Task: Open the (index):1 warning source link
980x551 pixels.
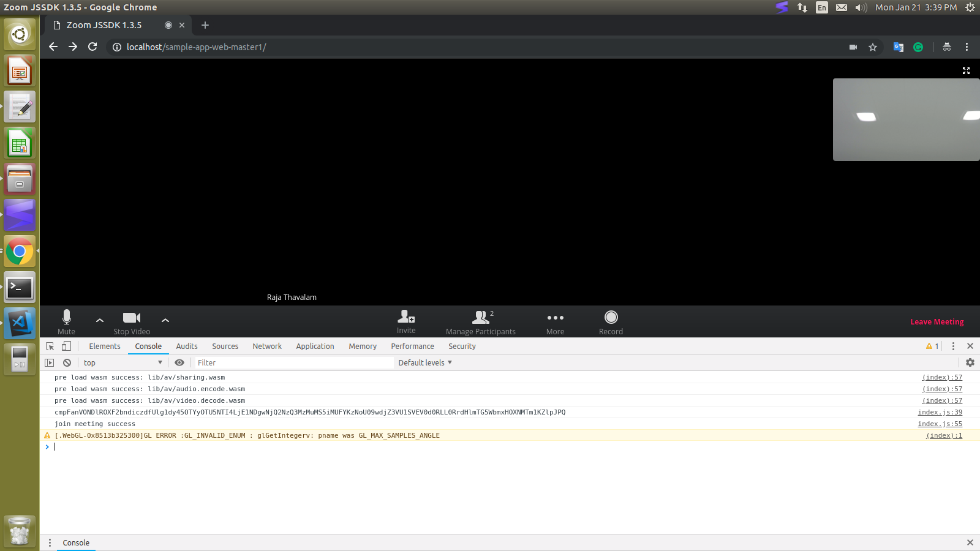Action: click(x=944, y=435)
